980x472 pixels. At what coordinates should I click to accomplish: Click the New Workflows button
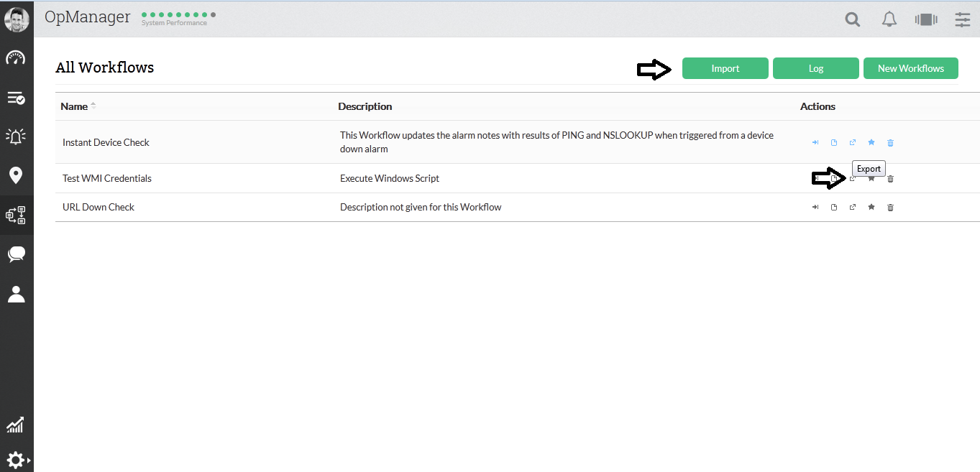point(910,68)
